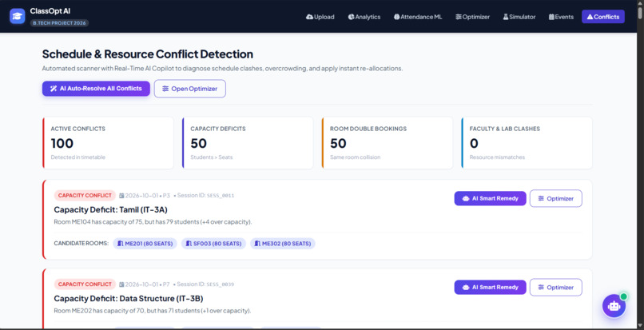Image resolution: width=644 pixels, height=330 pixels.
Task: Click the ClassOpt AI graduation cap logo
Action: (x=18, y=17)
